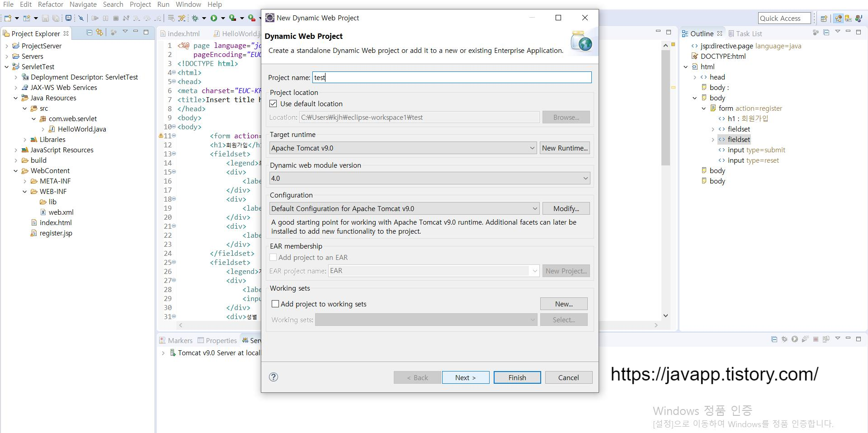Expand ProjectServer in Project Explorer
This screenshot has width=868, height=433.
point(7,46)
